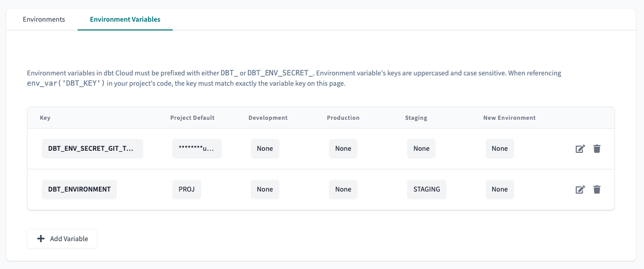
Task: Select the Environment Variables tab
Action: point(125,20)
